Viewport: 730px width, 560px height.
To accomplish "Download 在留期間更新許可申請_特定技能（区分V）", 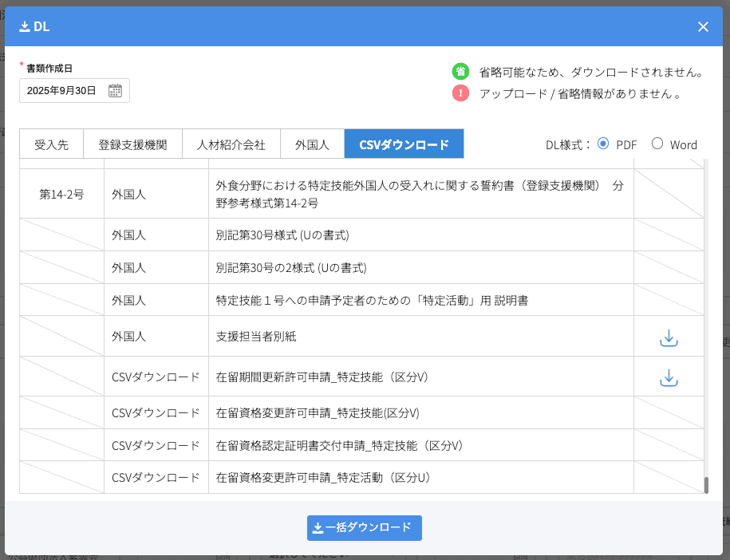I will pos(668,375).
